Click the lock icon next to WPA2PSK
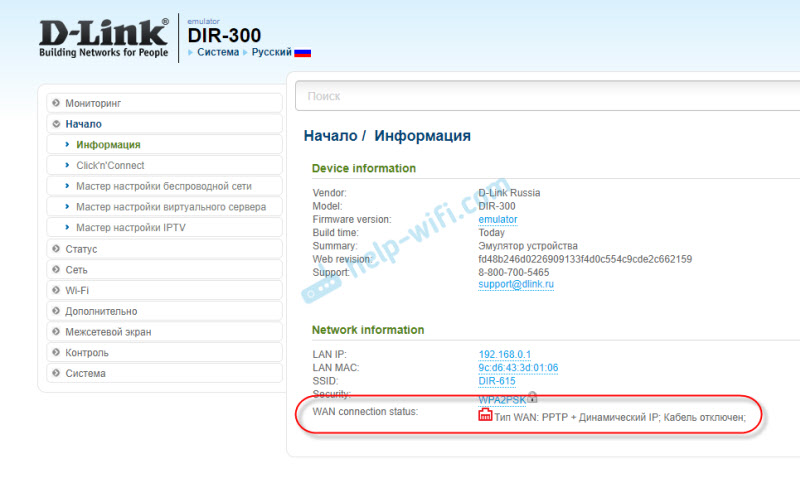The width and height of the screenshot is (800, 481). point(532,397)
